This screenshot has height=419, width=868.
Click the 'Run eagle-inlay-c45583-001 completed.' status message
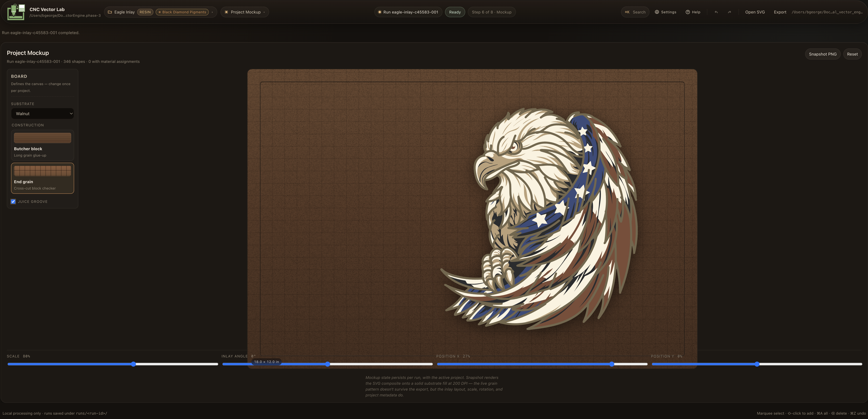tap(41, 33)
